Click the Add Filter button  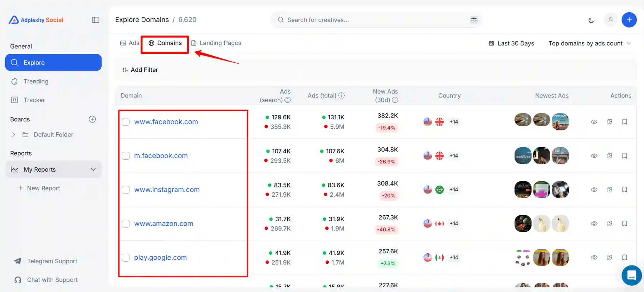(140, 70)
